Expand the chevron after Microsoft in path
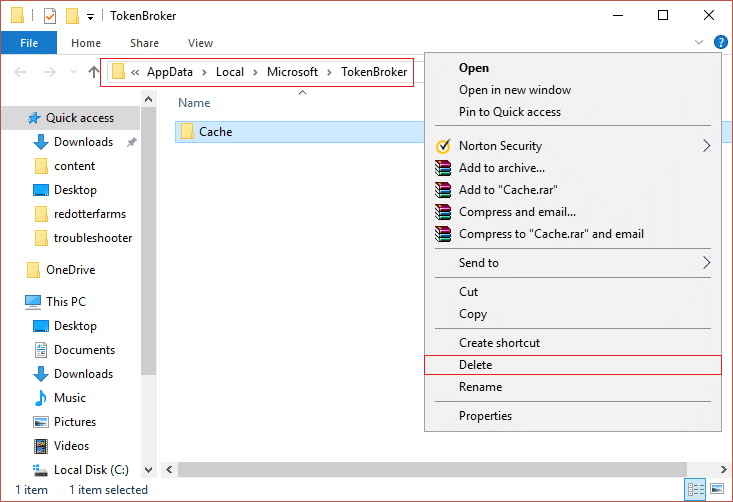The image size is (733, 502). click(x=329, y=72)
